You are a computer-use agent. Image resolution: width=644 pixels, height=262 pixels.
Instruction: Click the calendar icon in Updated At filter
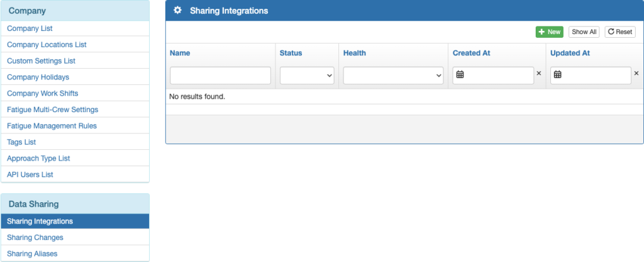coord(557,75)
